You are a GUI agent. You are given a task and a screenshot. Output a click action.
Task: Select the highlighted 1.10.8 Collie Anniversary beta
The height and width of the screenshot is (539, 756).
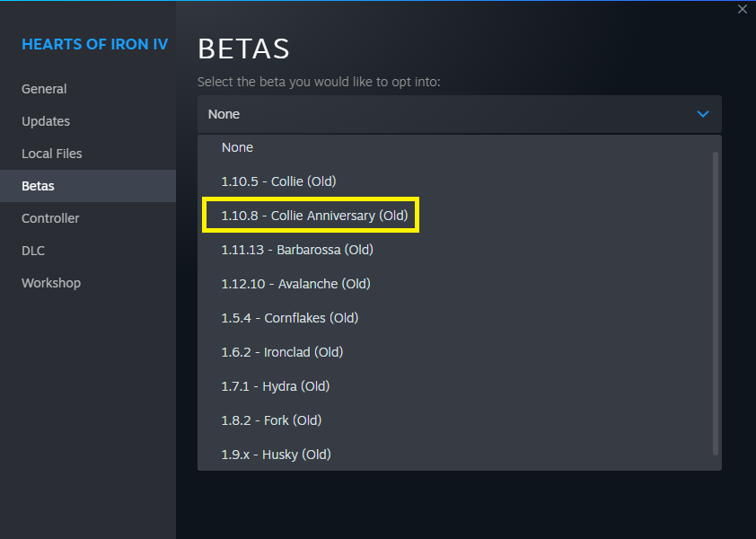coord(311,215)
